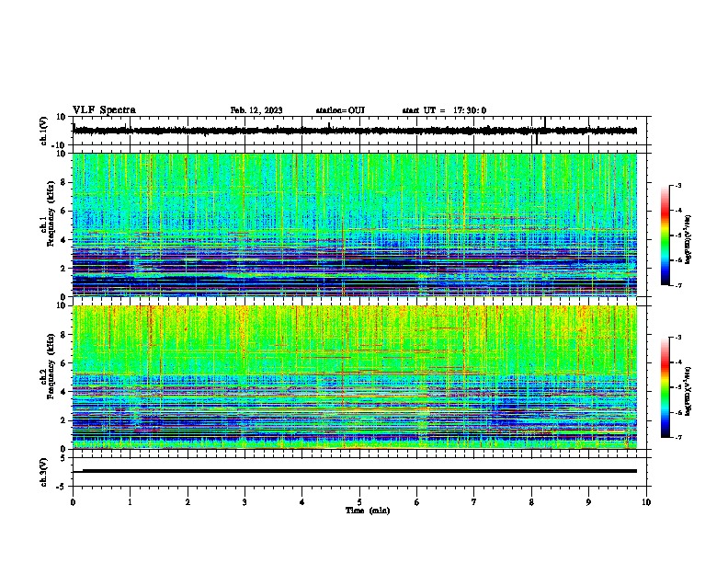The image size is (728, 563).
Task: Click the large spike in ch.1 waveform near minute 8
Action: (x=544, y=123)
